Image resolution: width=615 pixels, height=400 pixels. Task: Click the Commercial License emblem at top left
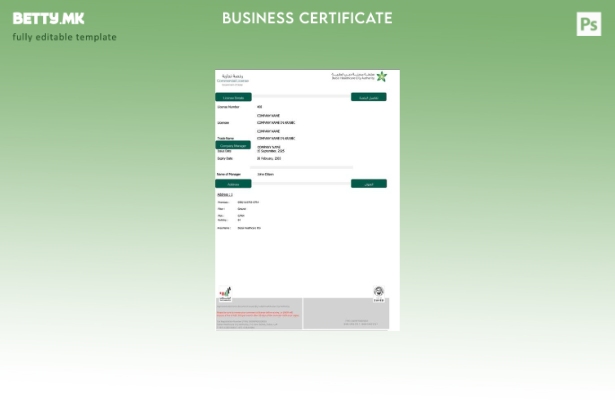click(233, 79)
